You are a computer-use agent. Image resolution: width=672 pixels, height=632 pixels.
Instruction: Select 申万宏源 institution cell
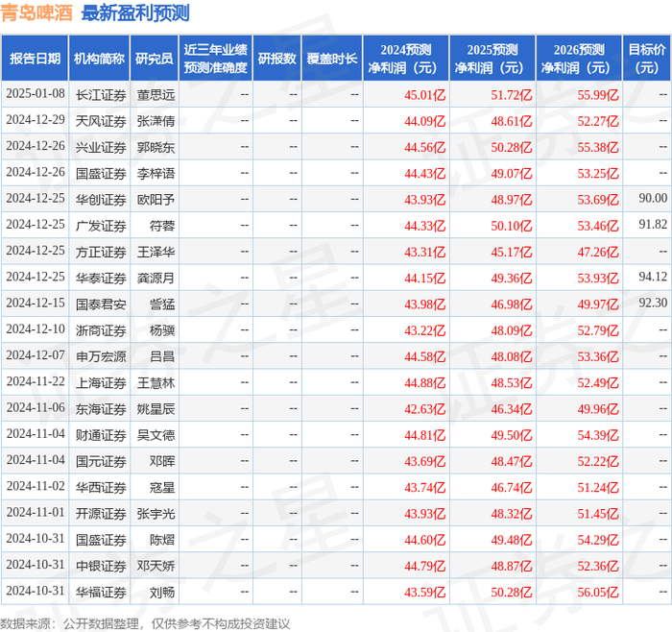101,356
